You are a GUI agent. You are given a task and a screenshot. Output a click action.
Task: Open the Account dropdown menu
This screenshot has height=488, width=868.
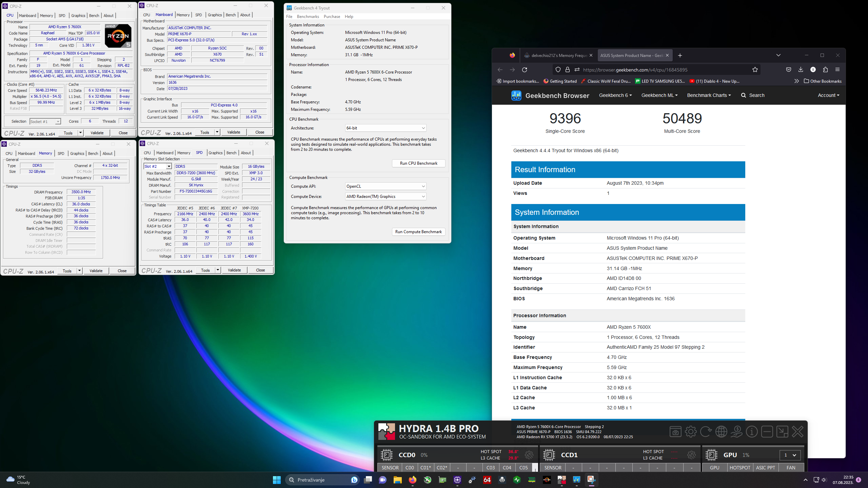coord(828,96)
